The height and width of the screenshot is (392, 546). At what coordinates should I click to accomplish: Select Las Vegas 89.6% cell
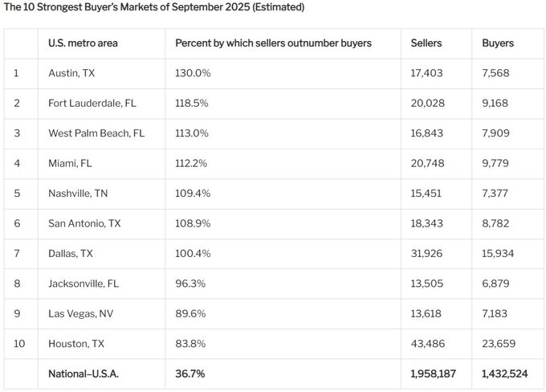[x=189, y=313]
